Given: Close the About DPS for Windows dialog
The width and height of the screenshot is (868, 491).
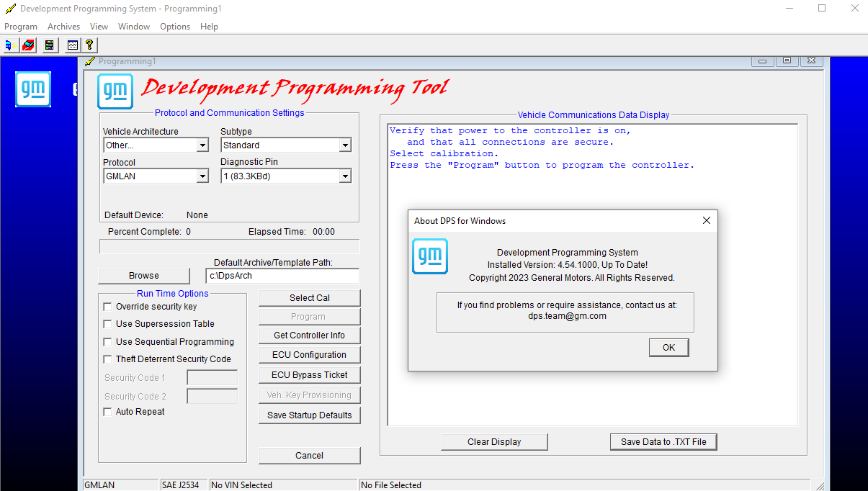Looking at the screenshot, I should (707, 221).
